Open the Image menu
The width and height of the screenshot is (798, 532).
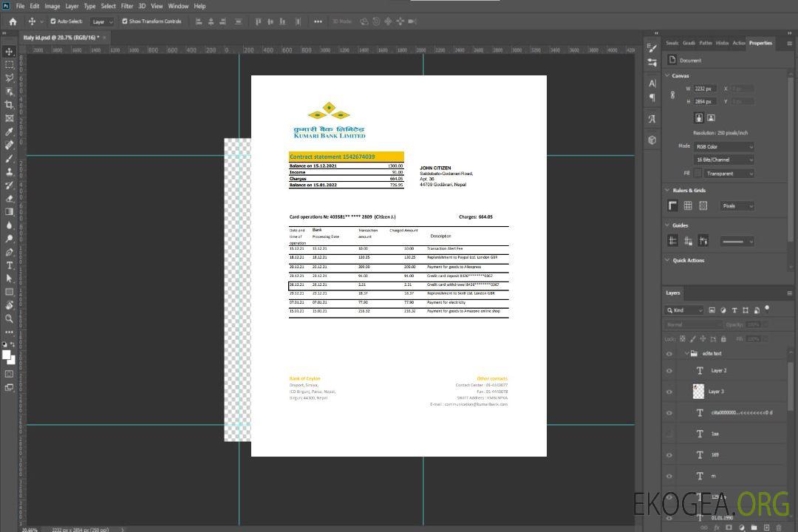tap(52, 6)
